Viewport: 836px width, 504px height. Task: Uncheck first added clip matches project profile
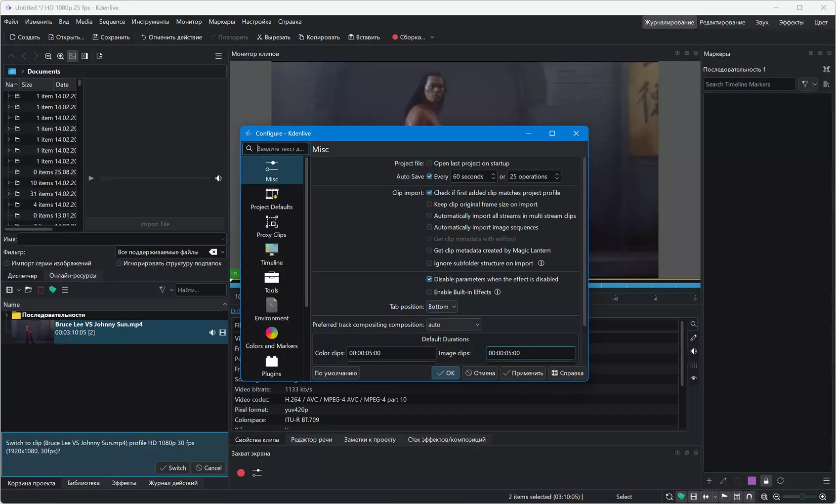(x=429, y=193)
